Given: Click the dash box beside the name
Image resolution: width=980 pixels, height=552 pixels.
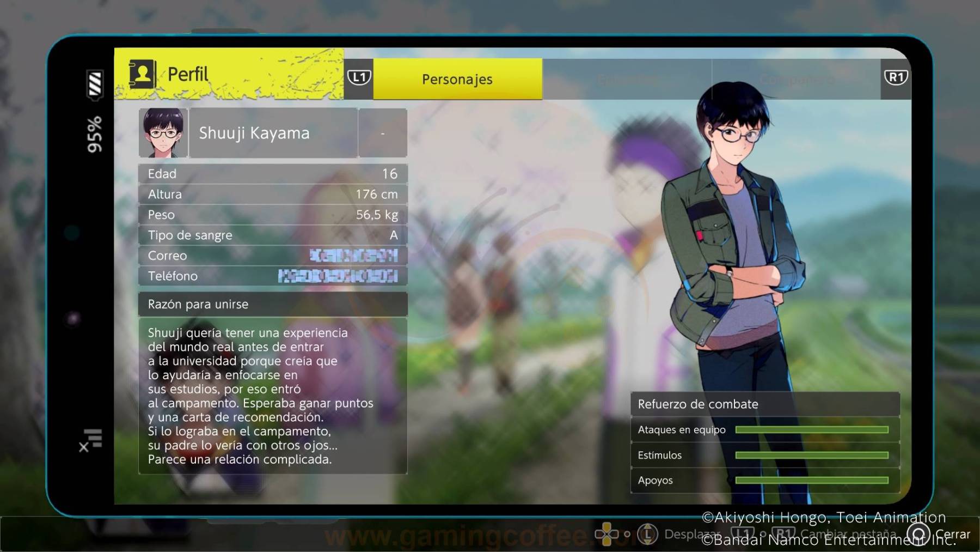Looking at the screenshot, I should (383, 133).
